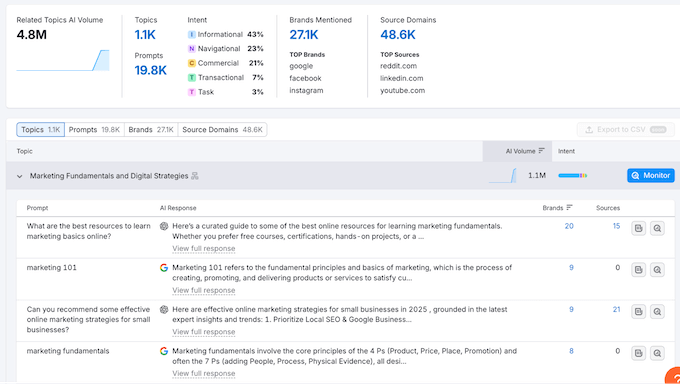The height and width of the screenshot is (384, 680).
Task: Click the 'Intent' column header
Action: (x=566, y=151)
